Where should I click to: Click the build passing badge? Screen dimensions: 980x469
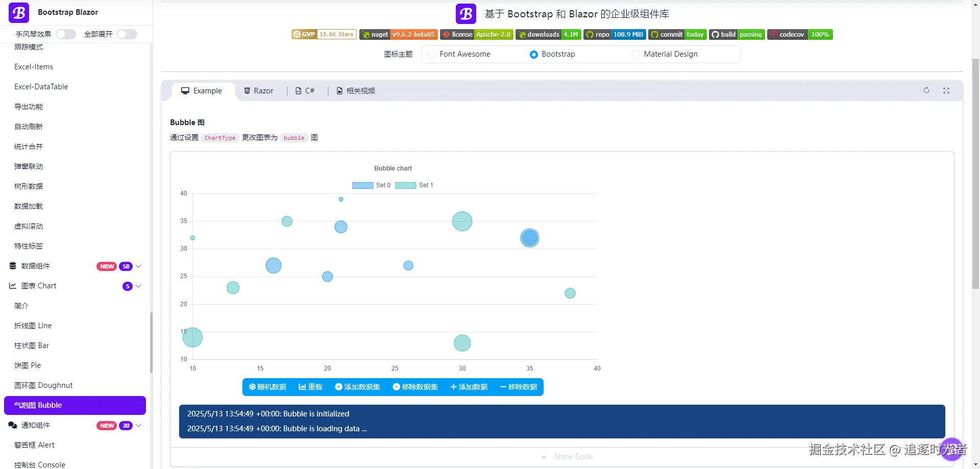point(737,34)
